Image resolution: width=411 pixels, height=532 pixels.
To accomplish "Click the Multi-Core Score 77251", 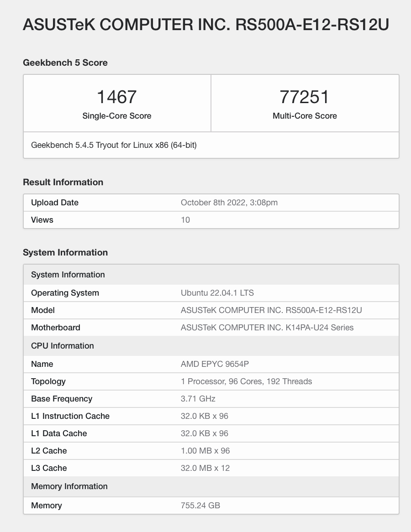I will click(x=305, y=97).
